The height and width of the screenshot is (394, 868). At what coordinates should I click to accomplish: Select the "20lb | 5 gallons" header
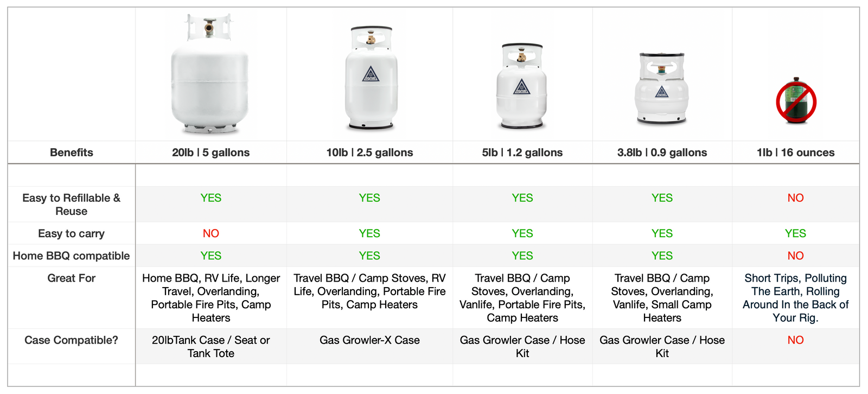210,152
